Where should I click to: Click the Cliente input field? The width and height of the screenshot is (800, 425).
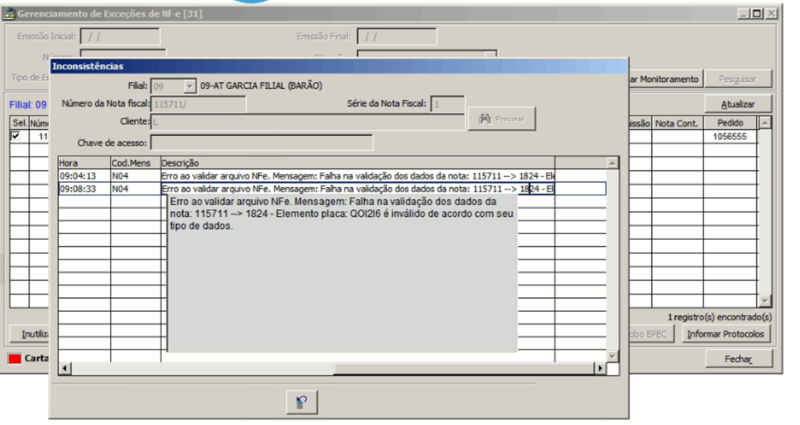(308, 122)
